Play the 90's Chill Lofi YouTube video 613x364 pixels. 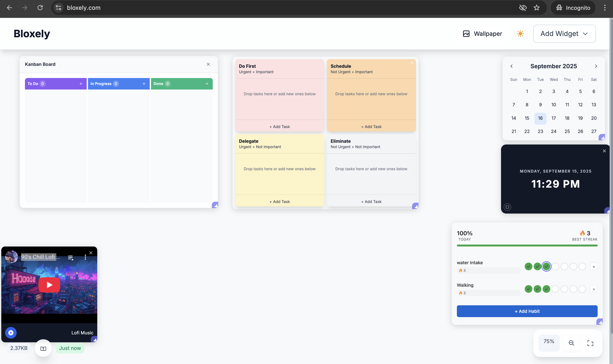[49, 285]
